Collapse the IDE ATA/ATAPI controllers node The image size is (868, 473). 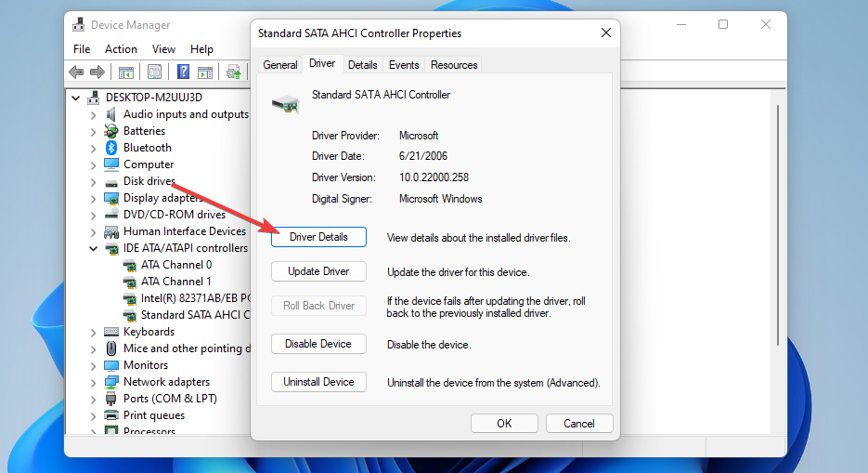point(93,249)
